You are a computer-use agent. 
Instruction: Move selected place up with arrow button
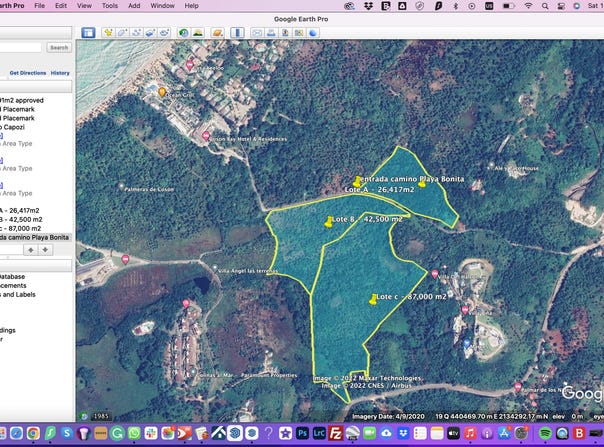point(31,250)
